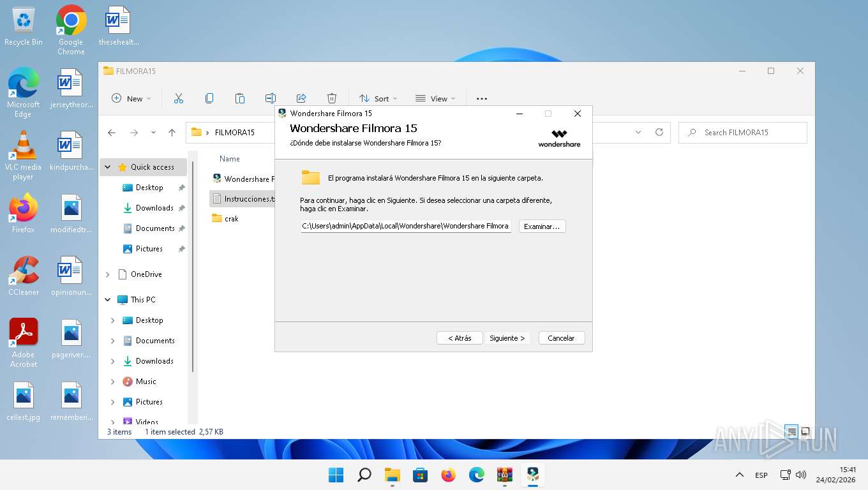Select Instrucciones text file in list
Viewport: 868px width, 490px height.
[x=243, y=198]
